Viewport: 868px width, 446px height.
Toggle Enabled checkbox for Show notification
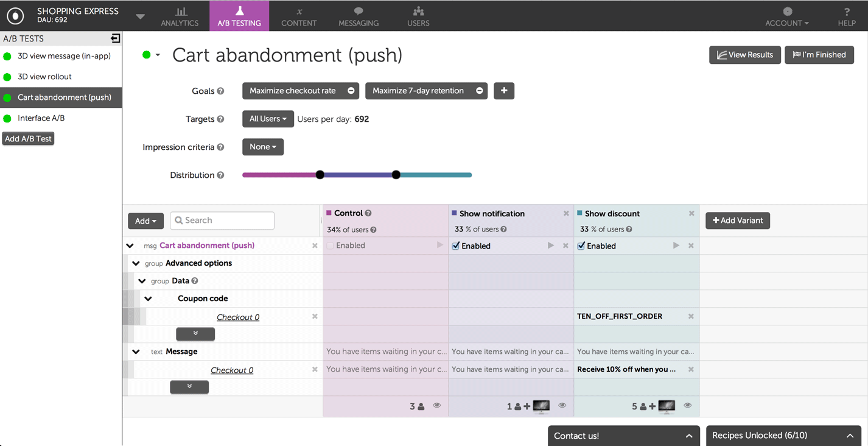coord(456,246)
